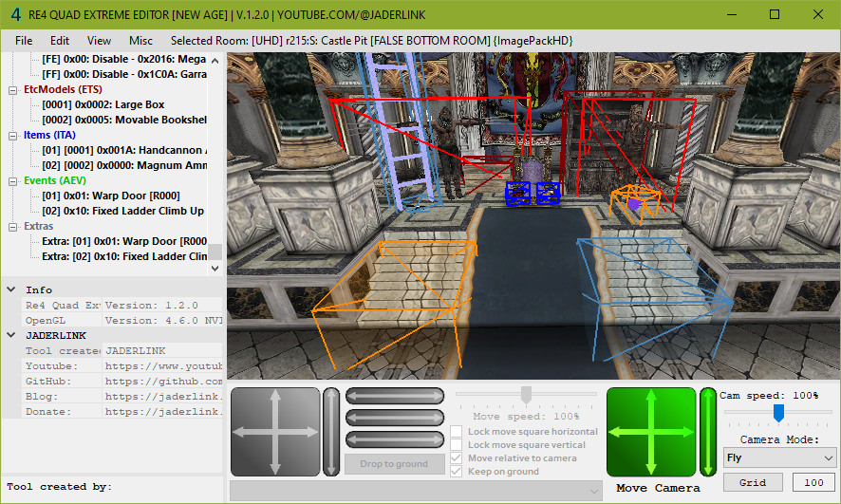Viewport: 841px width, 504px height.
Task: Click the bottom gray horizontal arrow bar
Action: tap(395, 439)
